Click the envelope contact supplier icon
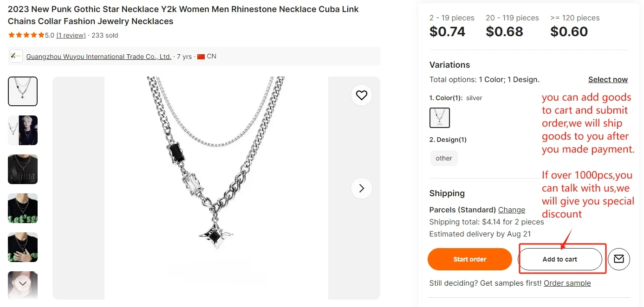This screenshot has width=644, height=307. click(618, 259)
